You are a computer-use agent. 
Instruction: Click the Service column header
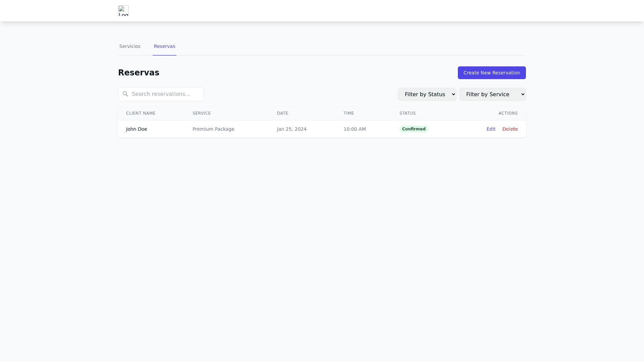tap(202, 113)
